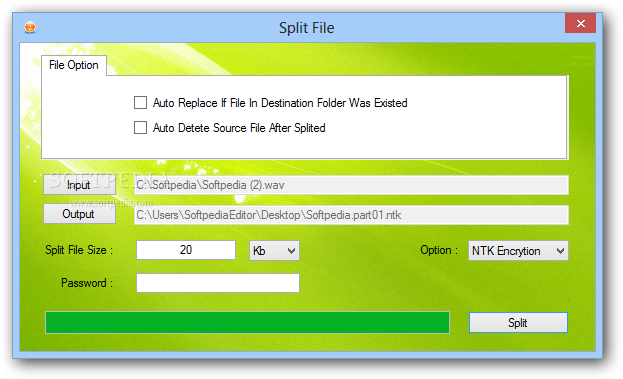Click the Output button
This screenshot has width=623, height=379.
tap(79, 214)
